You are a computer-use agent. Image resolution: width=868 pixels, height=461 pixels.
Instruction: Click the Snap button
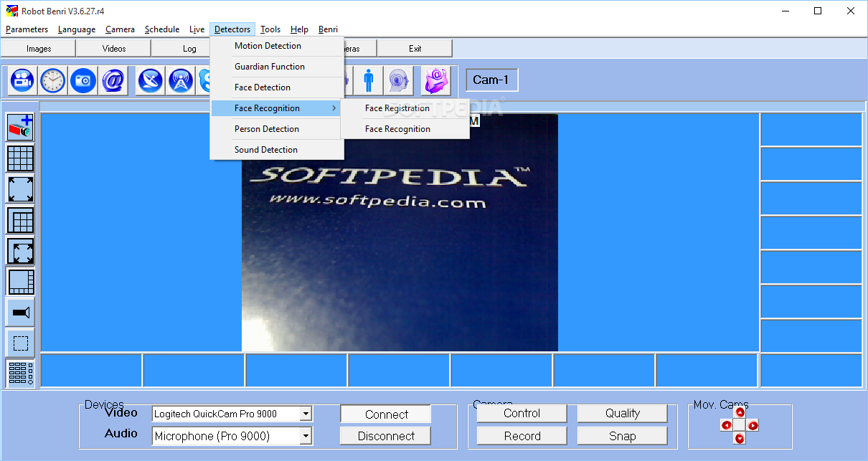pos(623,436)
